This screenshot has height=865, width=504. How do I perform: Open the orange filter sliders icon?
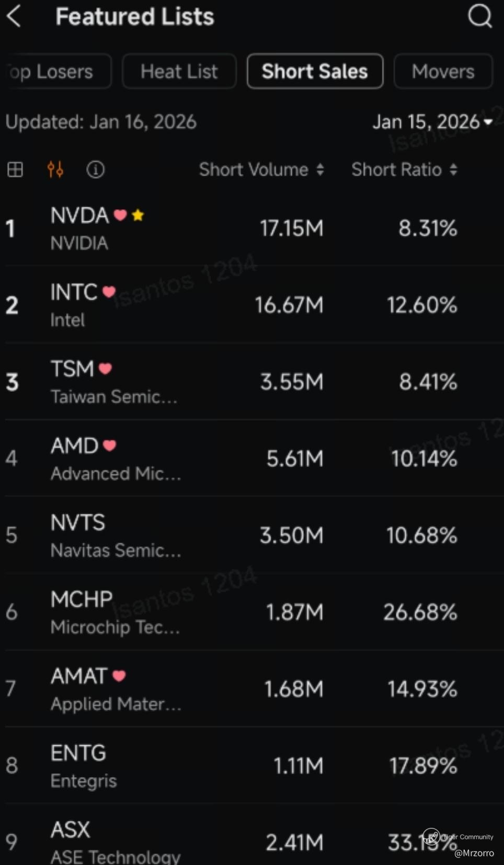(55, 169)
